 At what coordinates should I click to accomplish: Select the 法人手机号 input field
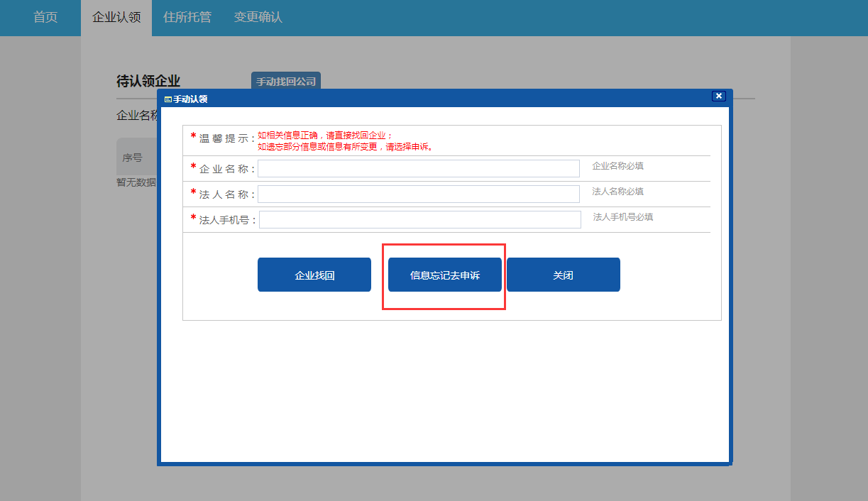(x=419, y=220)
